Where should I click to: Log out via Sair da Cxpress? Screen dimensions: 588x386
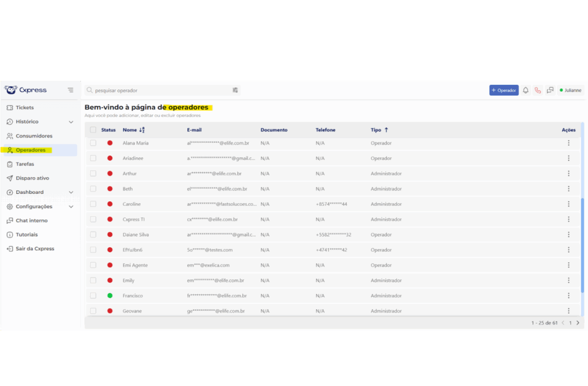point(34,249)
